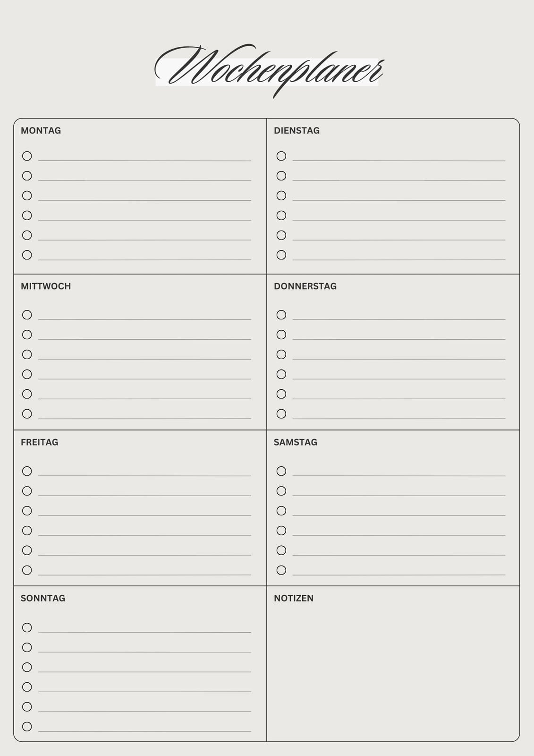Screen dimensions: 534x756
Task: Mark the second circle under SAMSTAG
Action: coord(281,491)
